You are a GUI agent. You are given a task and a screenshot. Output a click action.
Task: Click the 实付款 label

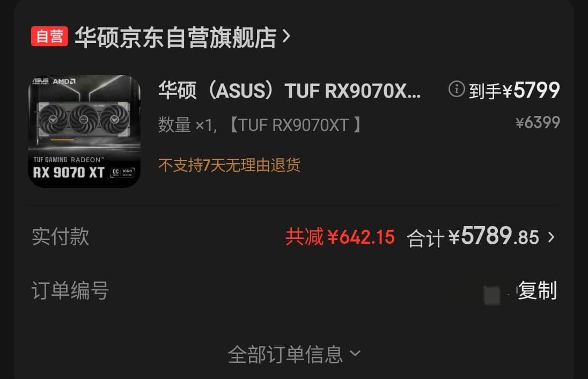click(x=61, y=237)
